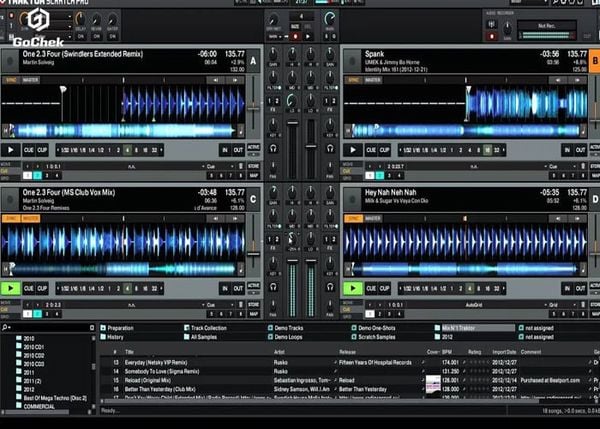The image size is (600, 429).
Task: Select hotcue 1 on deck D
Action: point(370,314)
